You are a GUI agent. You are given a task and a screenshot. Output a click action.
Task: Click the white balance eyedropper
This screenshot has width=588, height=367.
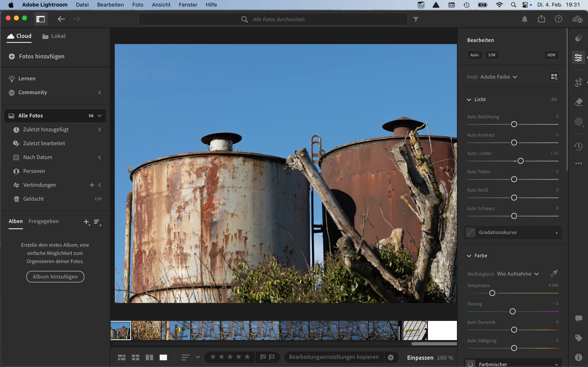click(554, 274)
